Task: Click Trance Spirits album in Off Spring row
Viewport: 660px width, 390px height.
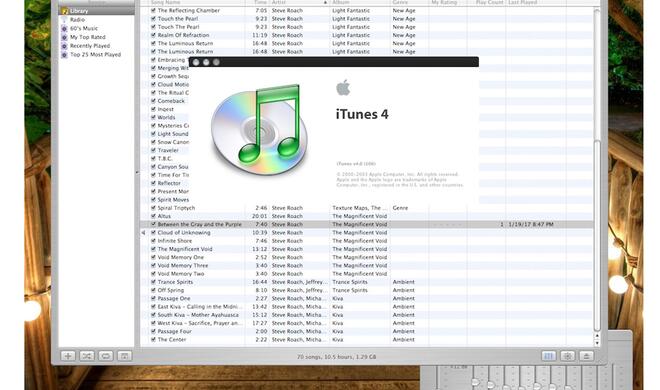Action: tap(350, 290)
